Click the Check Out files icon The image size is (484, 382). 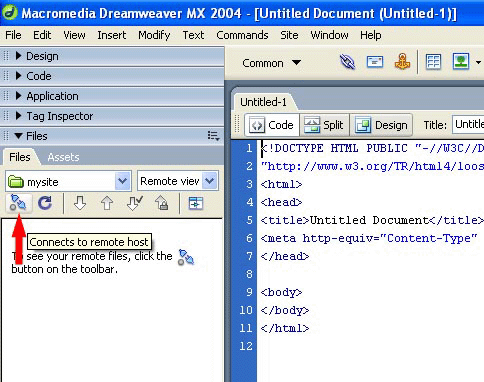click(135, 203)
